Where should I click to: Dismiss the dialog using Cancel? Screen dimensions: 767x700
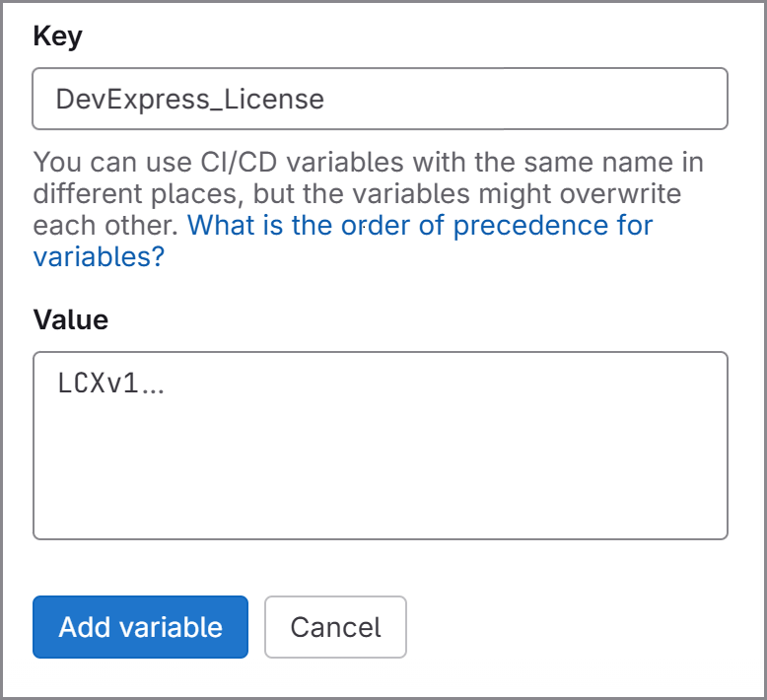point(335,627)
